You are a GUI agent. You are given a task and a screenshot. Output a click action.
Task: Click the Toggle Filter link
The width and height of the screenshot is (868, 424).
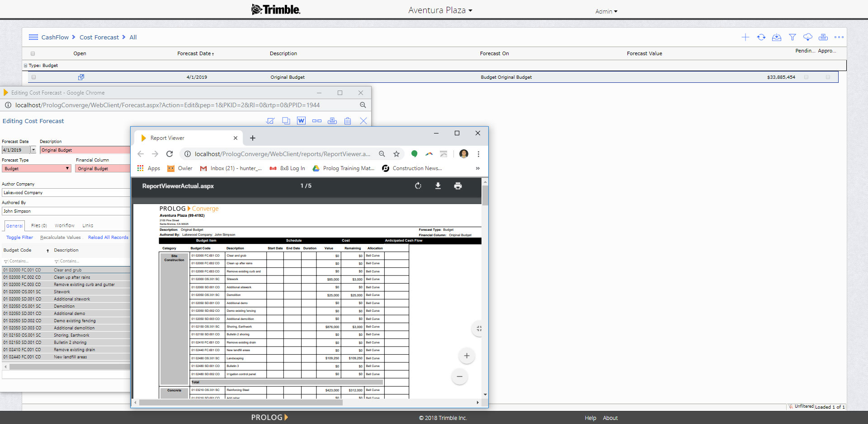[x=19, y=237]
